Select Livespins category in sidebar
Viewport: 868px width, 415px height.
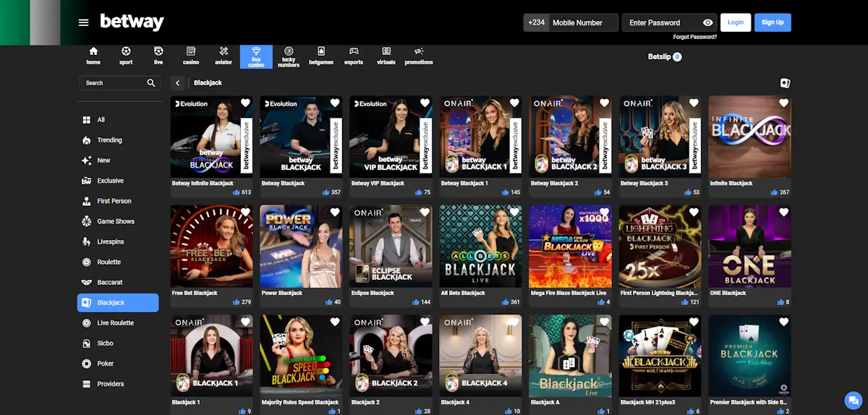(x=118, y=241)
